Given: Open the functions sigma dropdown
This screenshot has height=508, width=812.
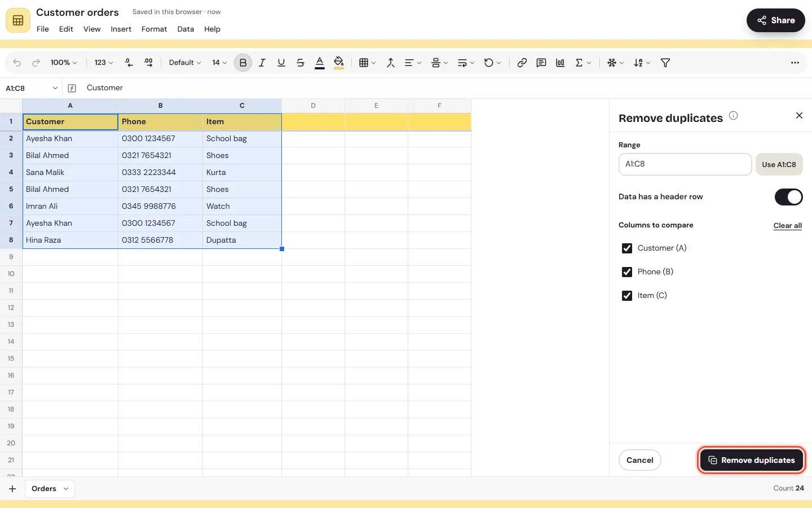Looking at the screenshot, I should coord(583,63).
